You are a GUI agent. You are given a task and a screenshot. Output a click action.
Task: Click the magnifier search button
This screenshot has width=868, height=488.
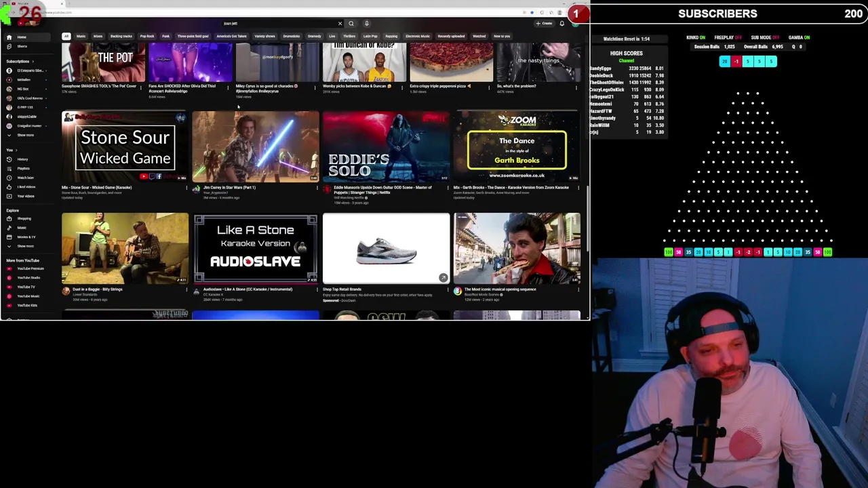[351, 24]
